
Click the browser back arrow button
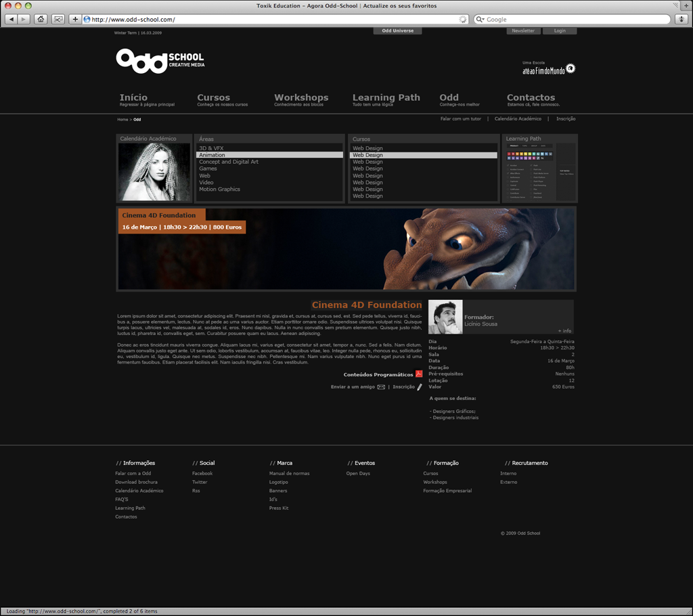[12, 19]
